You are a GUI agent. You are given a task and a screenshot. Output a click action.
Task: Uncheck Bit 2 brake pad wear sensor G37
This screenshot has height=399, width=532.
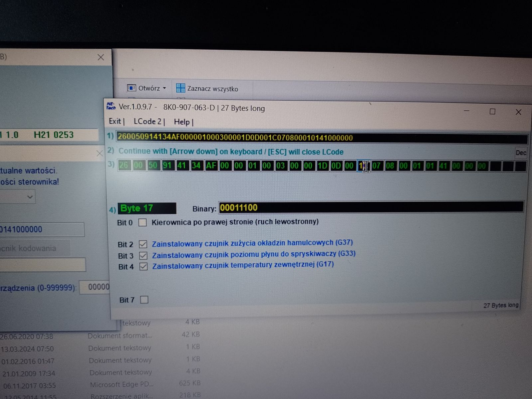pyautogui.click(x=143, y=244)
